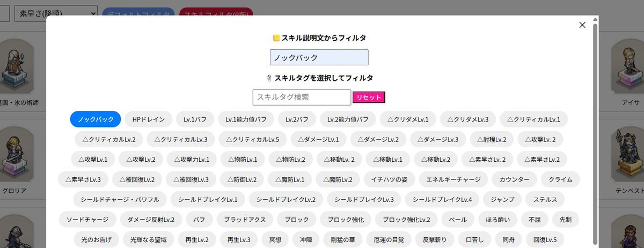Pick the ブラッドアクス skill tag

click(244, 220)
